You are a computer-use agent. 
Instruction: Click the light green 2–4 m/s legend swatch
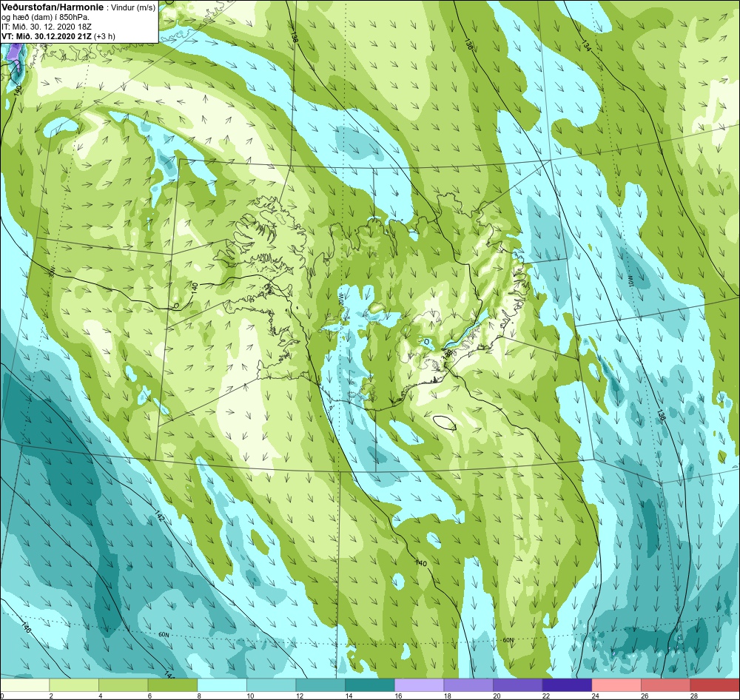[x=73, y=685]
